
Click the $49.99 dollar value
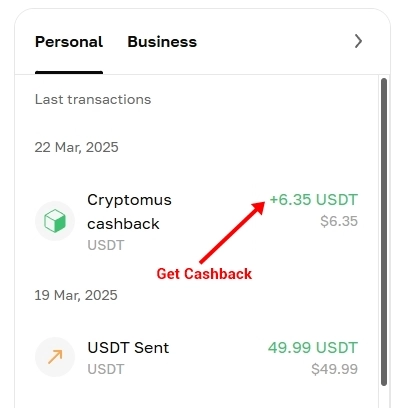(335, 369)
